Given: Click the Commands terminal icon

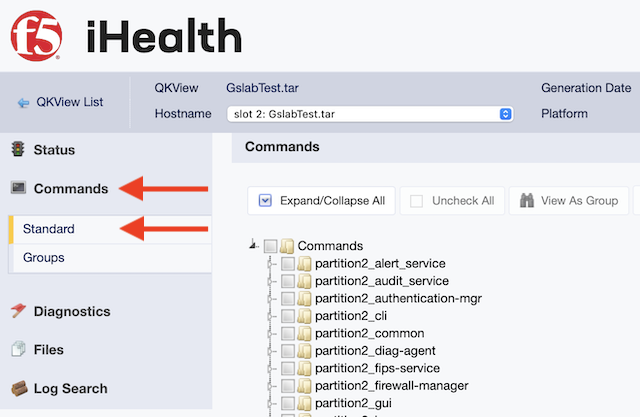Looking at the screenshot, I should click(x=17, y=188).
